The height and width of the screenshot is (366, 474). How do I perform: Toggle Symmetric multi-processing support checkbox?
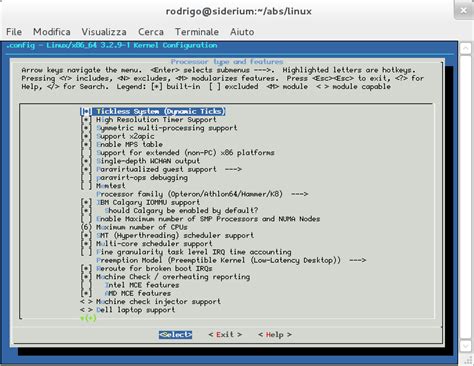(86, 128)
